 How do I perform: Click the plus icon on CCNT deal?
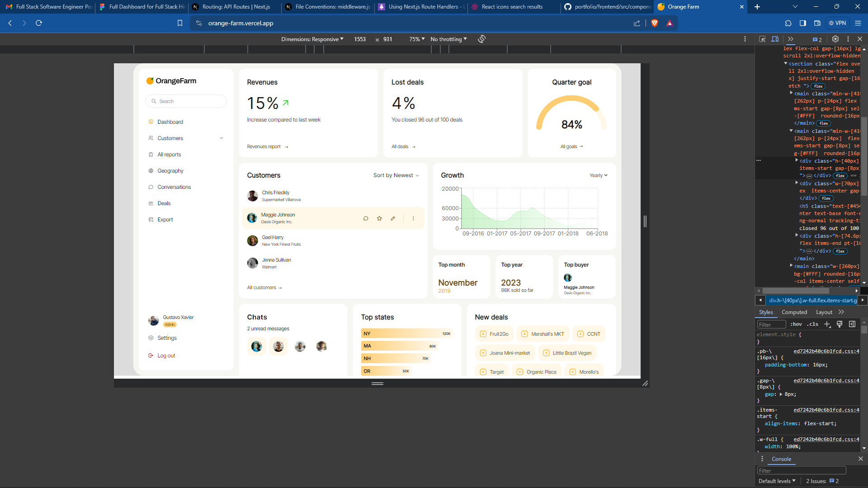pos(580,334)
